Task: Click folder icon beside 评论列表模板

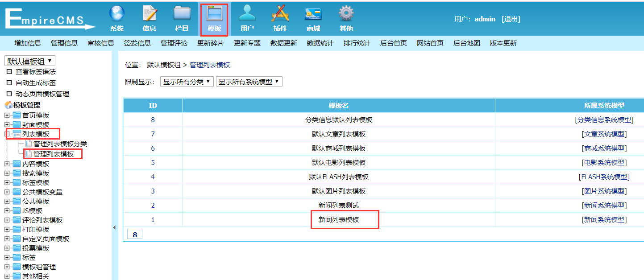Action: (17, 220)
